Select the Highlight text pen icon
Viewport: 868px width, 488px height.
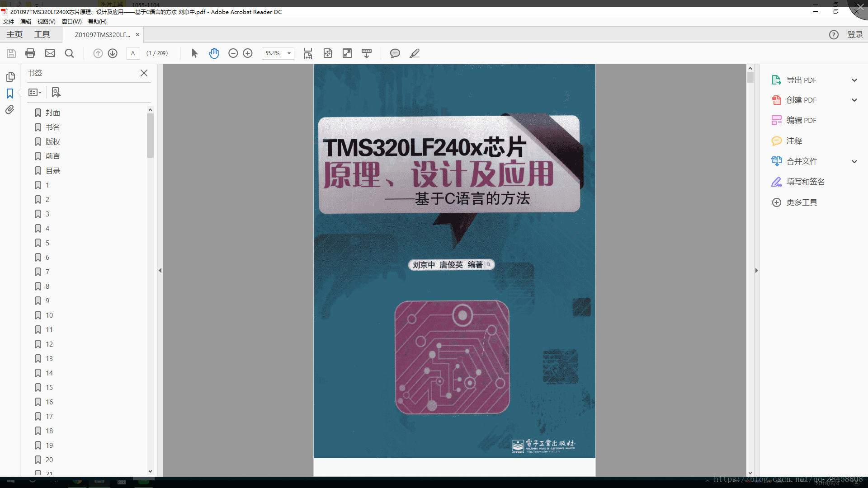(x=415, y=53)
